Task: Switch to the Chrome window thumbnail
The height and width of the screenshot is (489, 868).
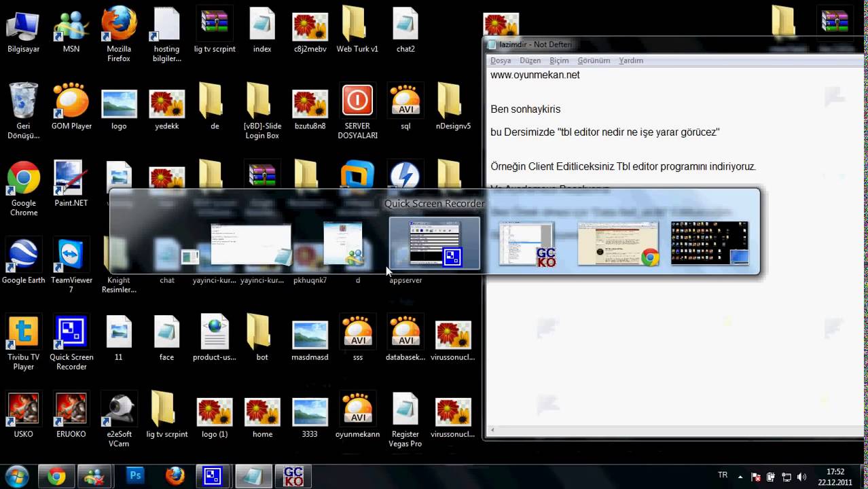Action: coord(618,243)
